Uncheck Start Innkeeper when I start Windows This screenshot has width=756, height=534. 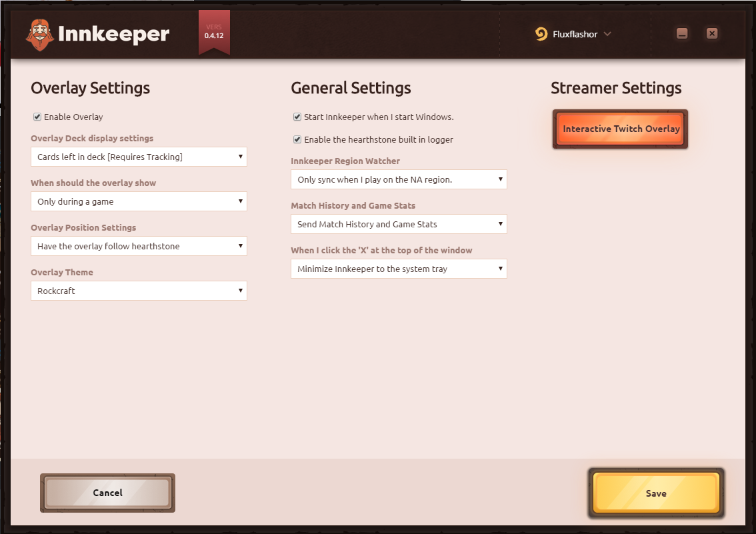297,116
